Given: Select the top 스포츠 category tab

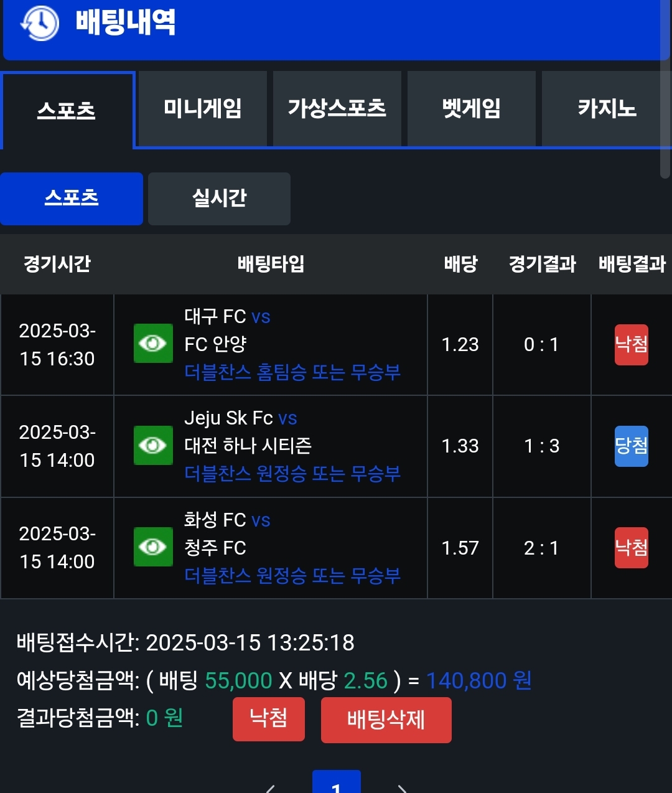Looking at the screenshot, I should [67, 111].
